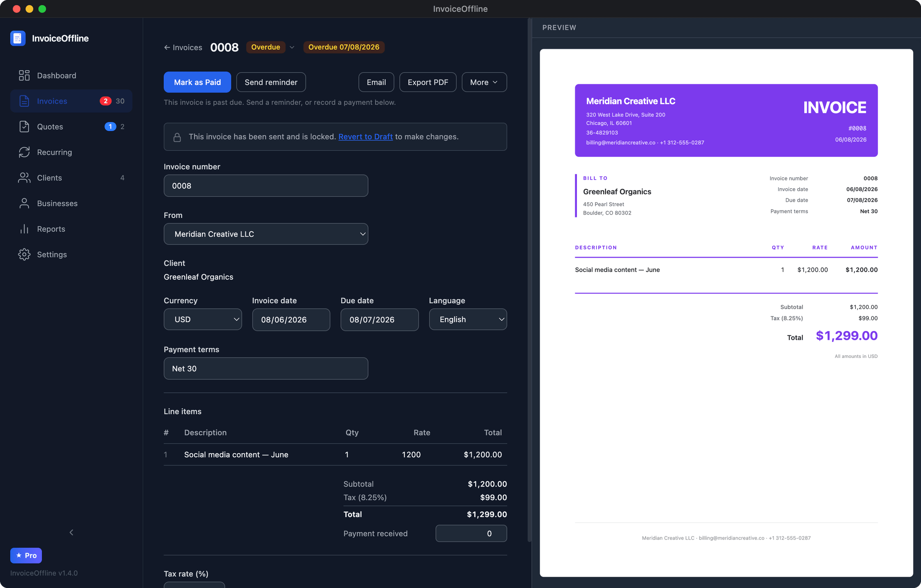Screen dimensions: 921x588
Task: Click the vertical scrollbar of the form
Action: (530, 279)
